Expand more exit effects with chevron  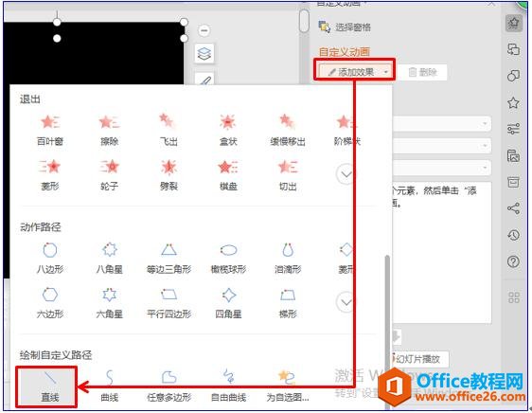(x=346, y=174)
